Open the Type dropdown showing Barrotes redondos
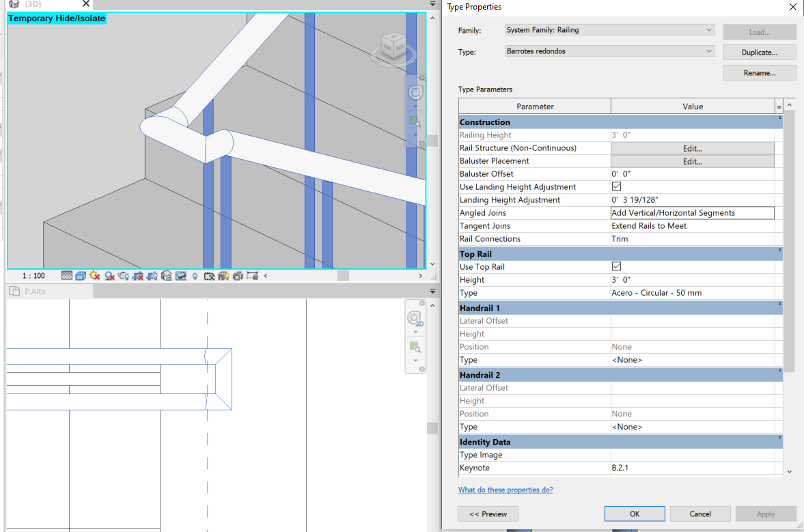This screenshot has width=804, height=532. pyautogui.click(x=709, y=50)
